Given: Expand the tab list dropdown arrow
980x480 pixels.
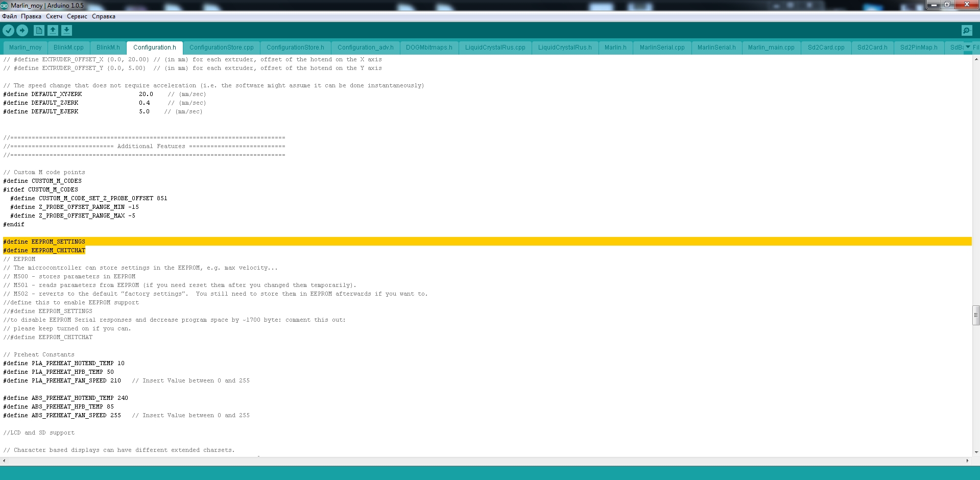Looking at the screenshot, I should point(968,47).
